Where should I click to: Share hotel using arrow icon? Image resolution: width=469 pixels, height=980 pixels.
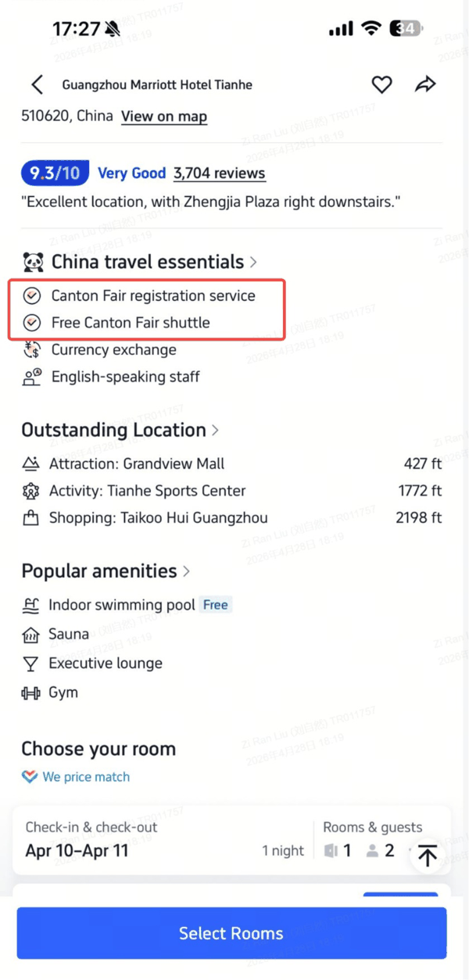(x=425, y=84)
